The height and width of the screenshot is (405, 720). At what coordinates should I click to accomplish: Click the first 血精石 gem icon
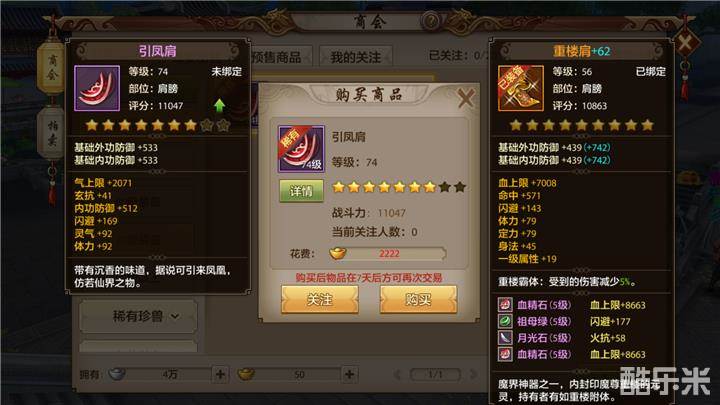coord(505,305)
